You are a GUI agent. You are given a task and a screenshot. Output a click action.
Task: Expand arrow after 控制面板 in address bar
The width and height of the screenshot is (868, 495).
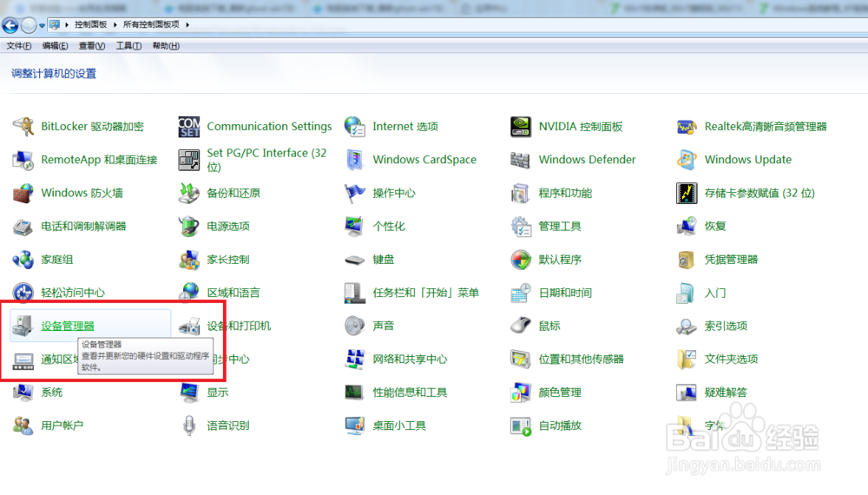tap(115, 25)
